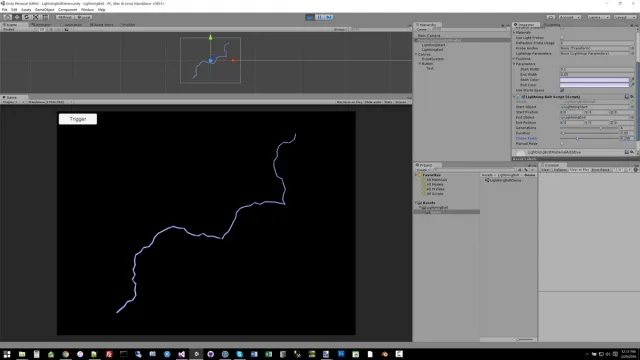640x360 pixels.
Task: Click the Play button to stop playing
Action: click(310, 17)
